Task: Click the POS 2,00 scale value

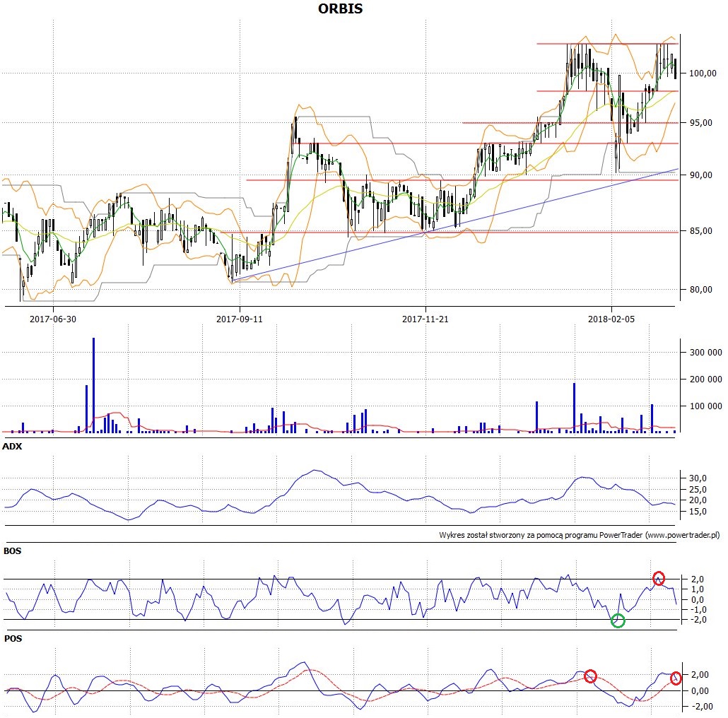Action: coord(700,674)
